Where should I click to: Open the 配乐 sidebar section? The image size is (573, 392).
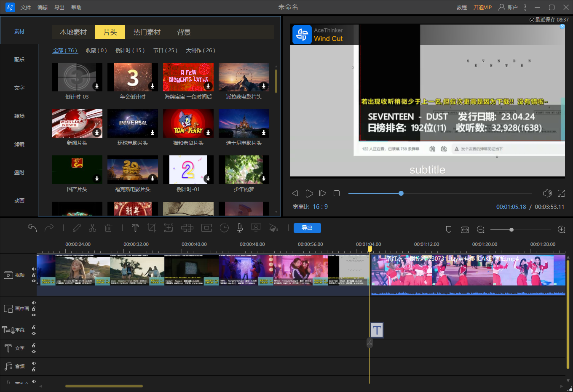pyautogui.click(x=19, y=60)
